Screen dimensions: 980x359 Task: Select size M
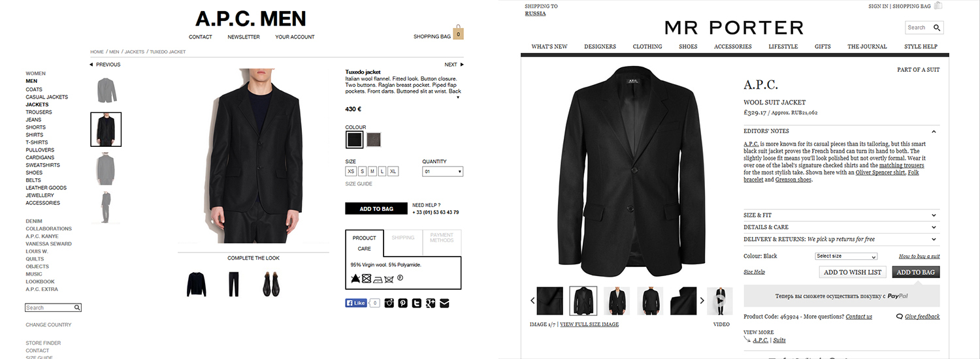(372, 171)
